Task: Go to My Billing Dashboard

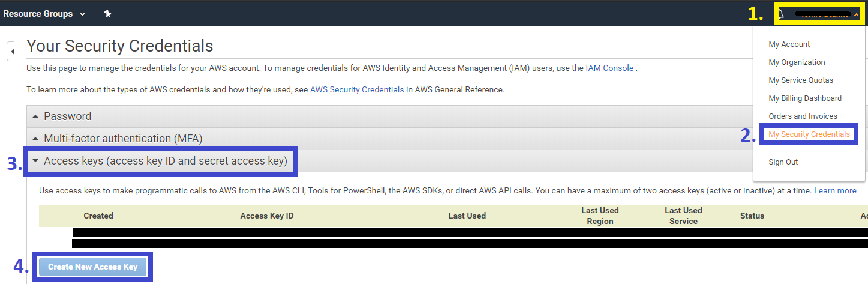Action: [805, 98]
